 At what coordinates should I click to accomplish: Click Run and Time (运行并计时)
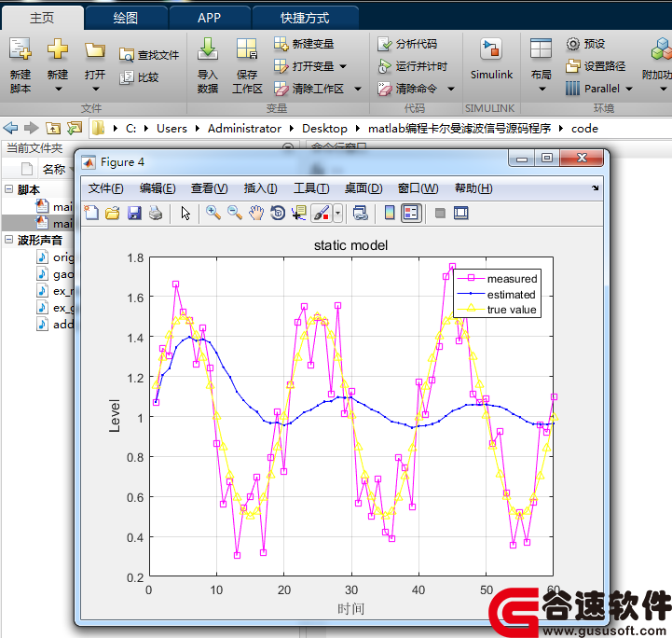(x=412, y=66)
